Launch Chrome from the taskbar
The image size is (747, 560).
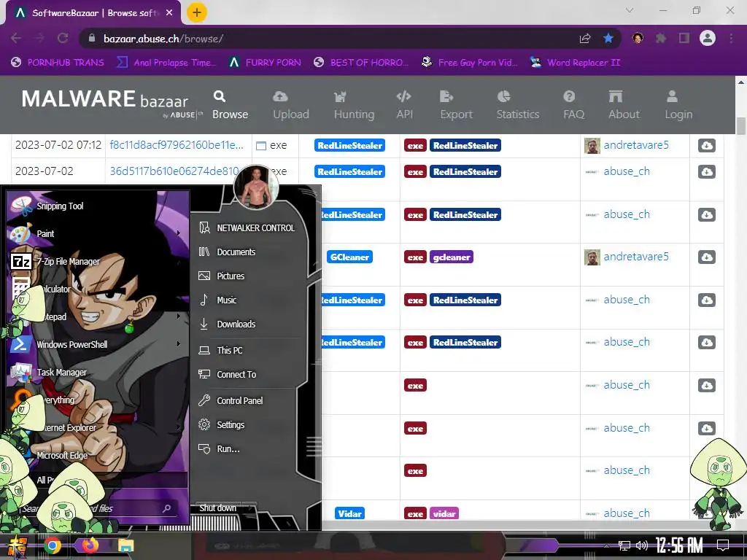click(x=53, y=545)
